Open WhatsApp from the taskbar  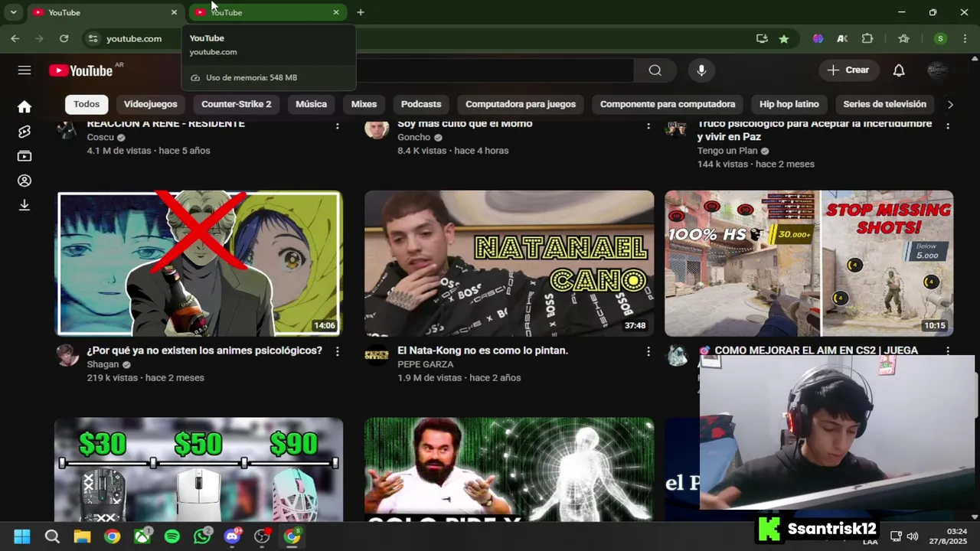pyautogui.click(x=202, y=536)
